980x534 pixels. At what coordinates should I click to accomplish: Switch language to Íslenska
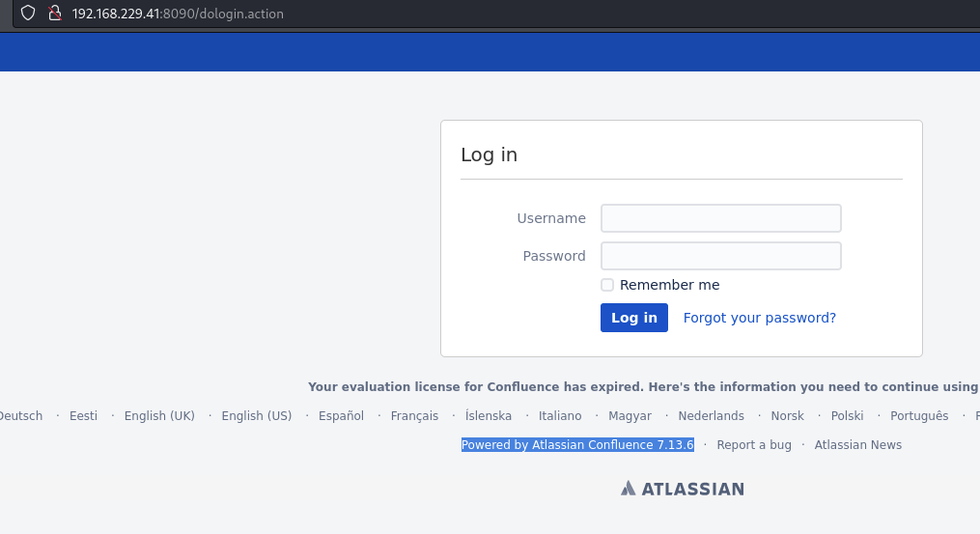489,416
